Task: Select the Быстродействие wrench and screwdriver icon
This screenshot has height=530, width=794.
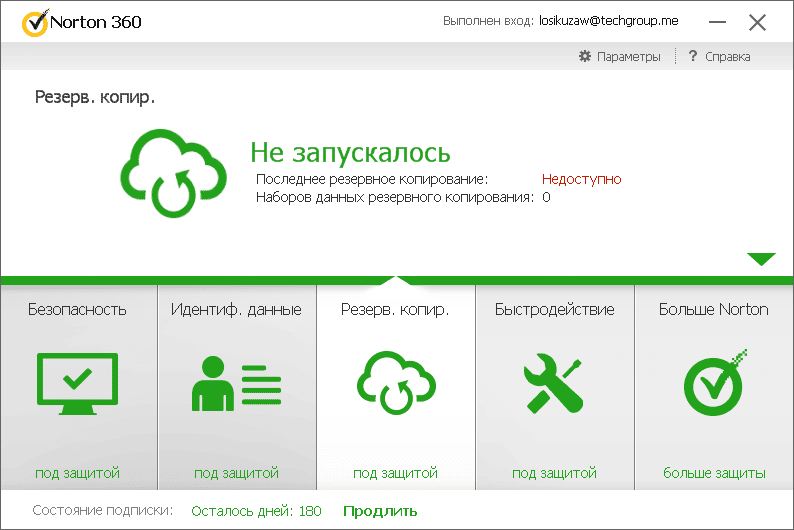Action: (x=553, y=383)
